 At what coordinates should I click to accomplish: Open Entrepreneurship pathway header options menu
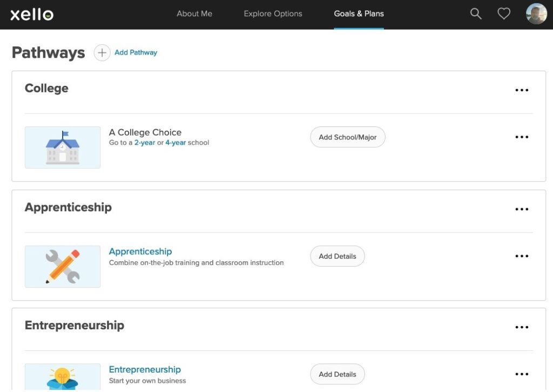(522, 327)
